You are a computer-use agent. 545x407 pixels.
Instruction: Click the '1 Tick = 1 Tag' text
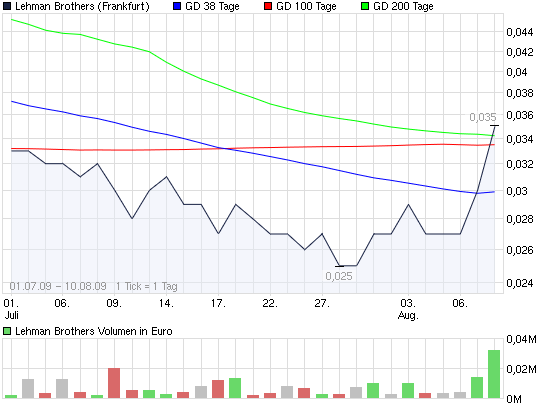146,286
